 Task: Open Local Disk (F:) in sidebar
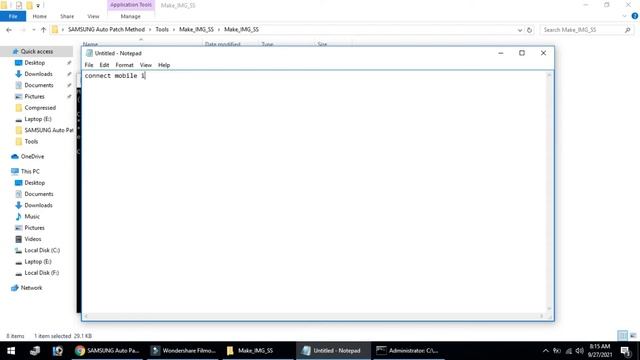[41, 273]
